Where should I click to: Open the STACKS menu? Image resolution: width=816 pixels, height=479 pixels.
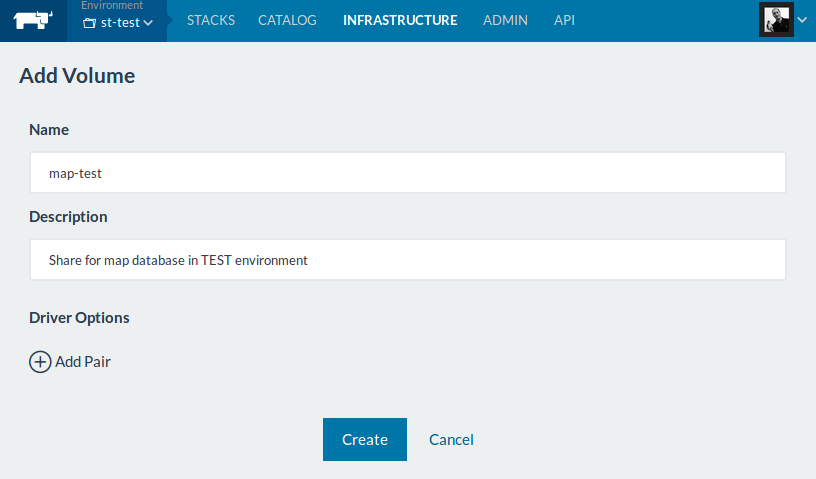pyautogui.click(x=211, y=20)
